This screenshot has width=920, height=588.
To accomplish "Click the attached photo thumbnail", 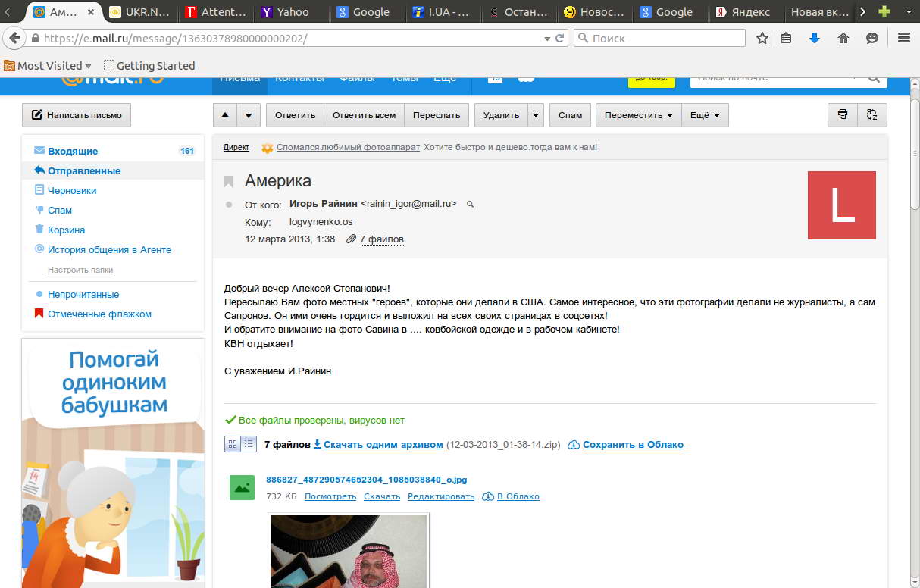I will (x=347, y=552).
